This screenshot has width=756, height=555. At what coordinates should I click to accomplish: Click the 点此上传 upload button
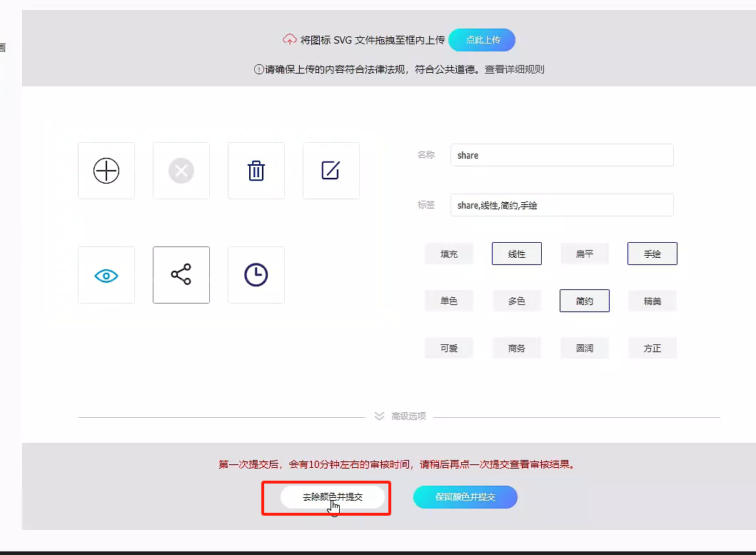(482, 40)
